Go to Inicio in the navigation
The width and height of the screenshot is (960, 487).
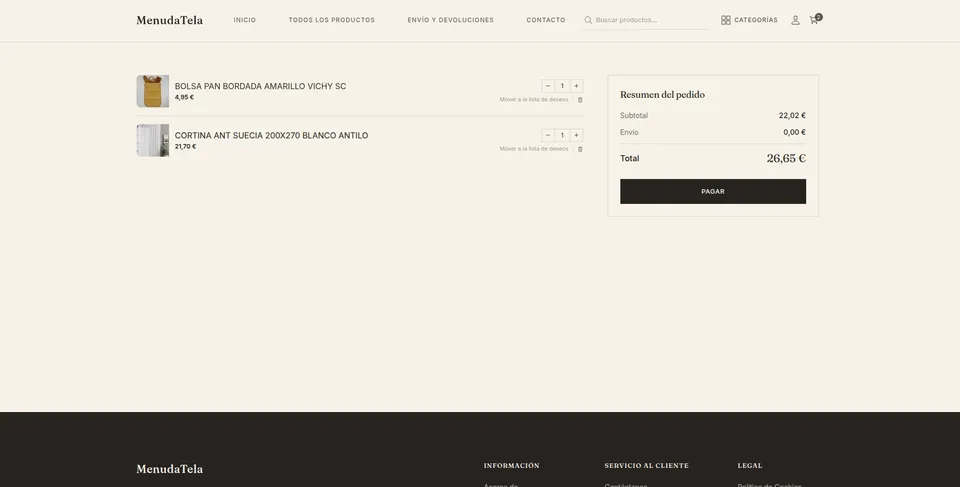pos(244,20)
